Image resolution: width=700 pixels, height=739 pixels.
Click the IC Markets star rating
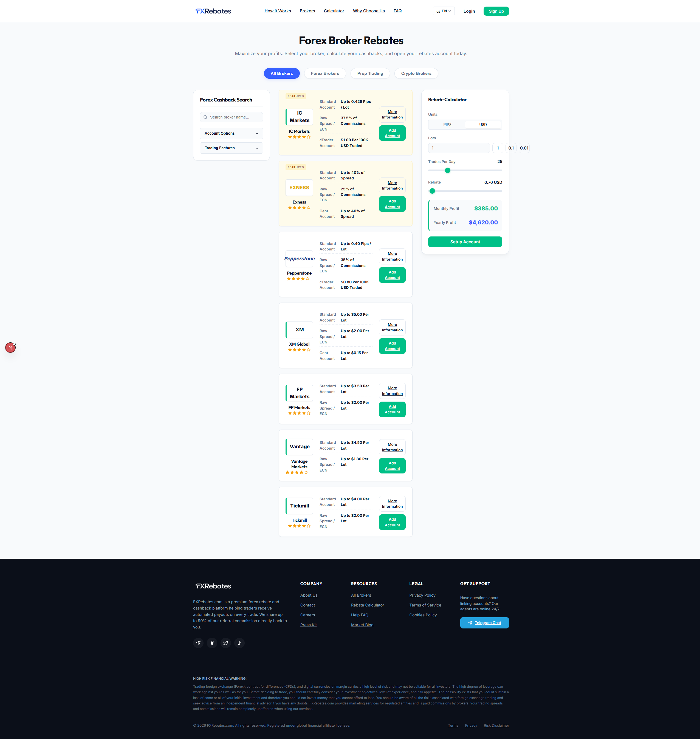click(x=299, y=137)
